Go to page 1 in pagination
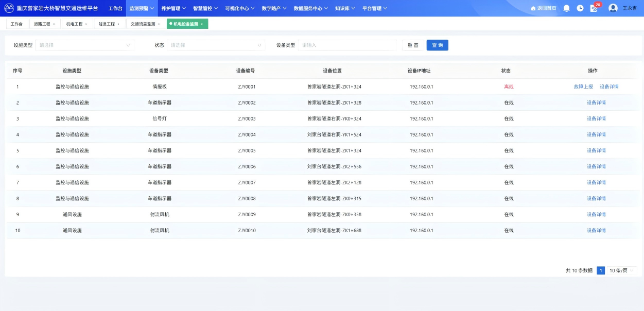The height and width of the screenshot is (311, 644). (601, 270)
